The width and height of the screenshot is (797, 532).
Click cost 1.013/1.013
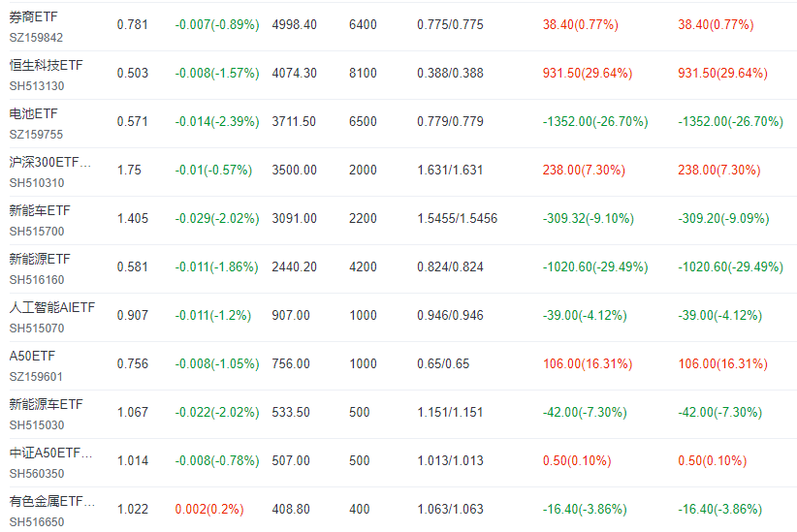click(x=450, y=461)
